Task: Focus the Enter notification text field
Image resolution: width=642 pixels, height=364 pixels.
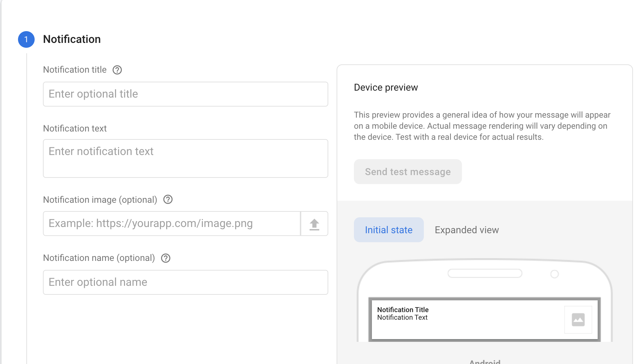Action: coord(186,158)
